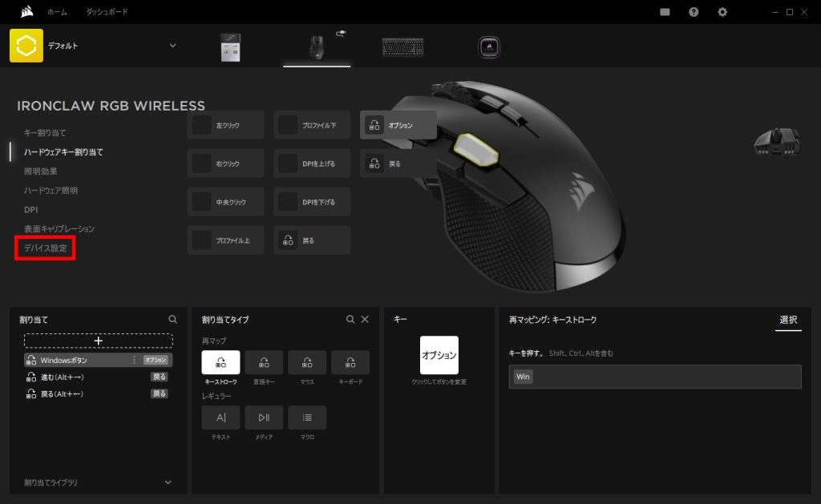
Task: Close the 割り当てタイプ panel
Action: click(x=365, y=319)
